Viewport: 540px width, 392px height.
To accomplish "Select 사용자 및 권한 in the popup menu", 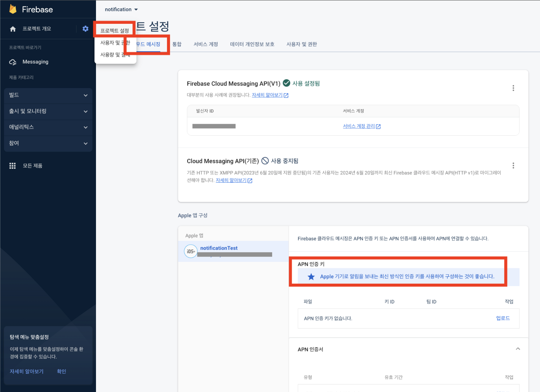I will click(115, 43).
